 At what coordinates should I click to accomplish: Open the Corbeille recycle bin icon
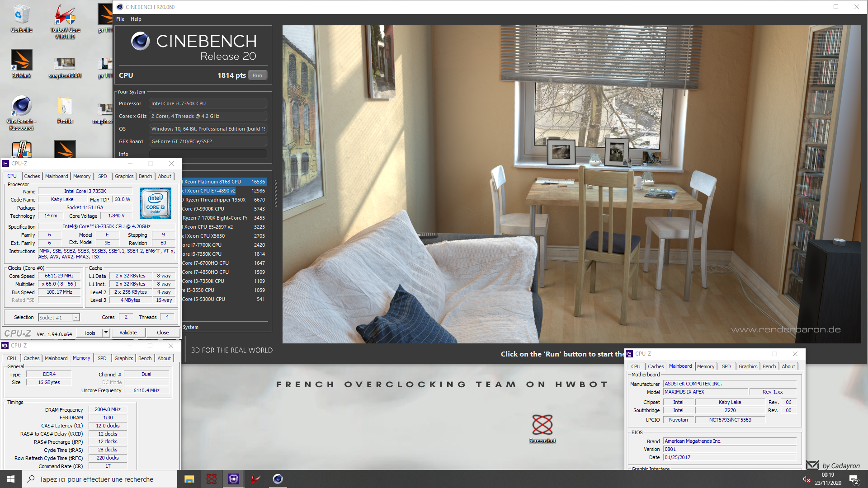pyautogui.click(x=21, y=19)
